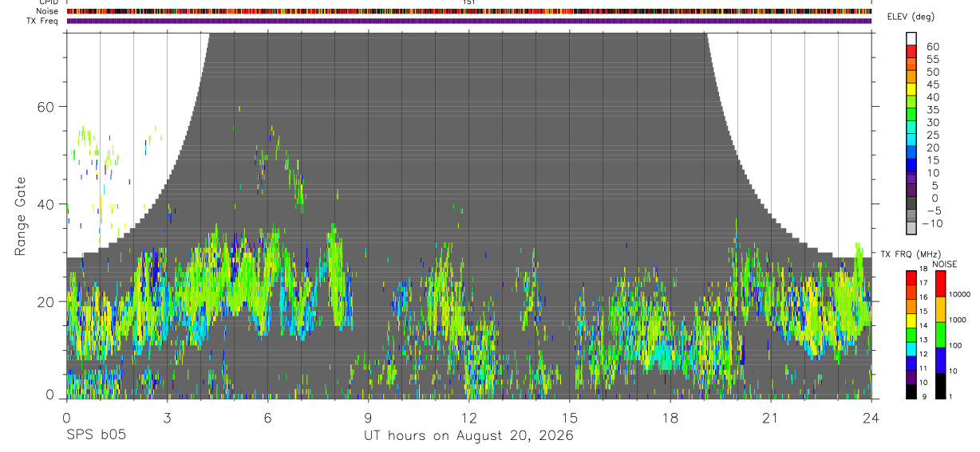Click the red 60 degree elevation swatch
This screenshot has height=452, width=980.
click(x=911, y=51)
